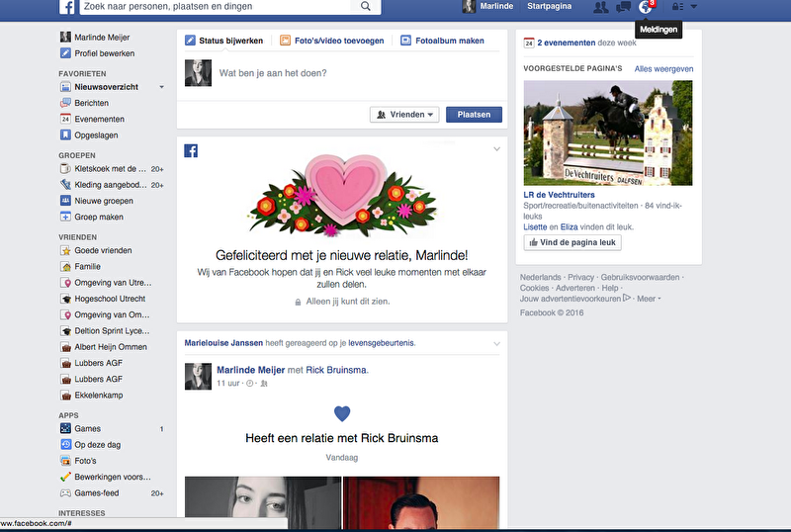
Task: Click the Groep maken plus icon
Action: tap(65, 217)
